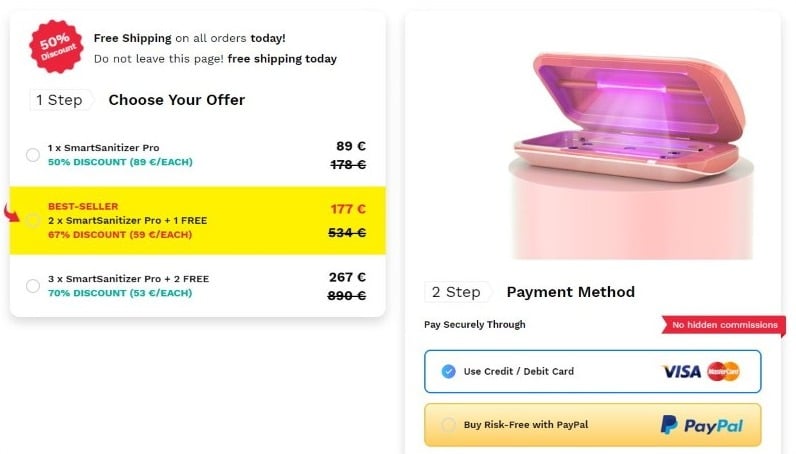The image size is (796, 454).
Task: Select the 1 x SmartSanitizer Pro offer radio
Action: coord(33,155)
